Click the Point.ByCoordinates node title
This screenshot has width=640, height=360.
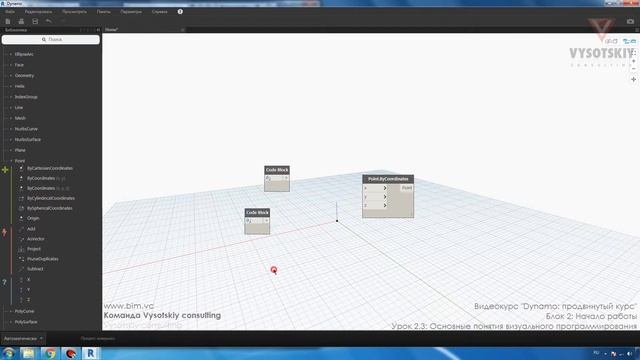click(388, 179)
